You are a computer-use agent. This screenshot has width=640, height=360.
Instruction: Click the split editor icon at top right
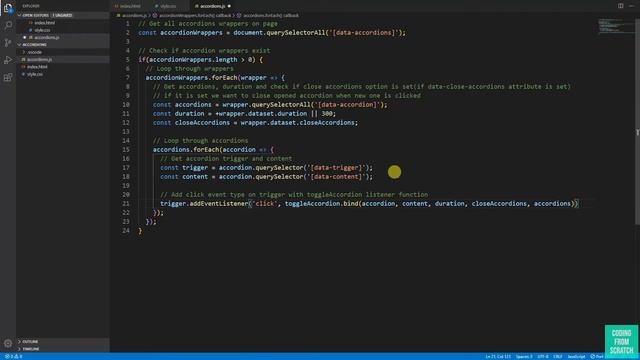coord(620,6)
